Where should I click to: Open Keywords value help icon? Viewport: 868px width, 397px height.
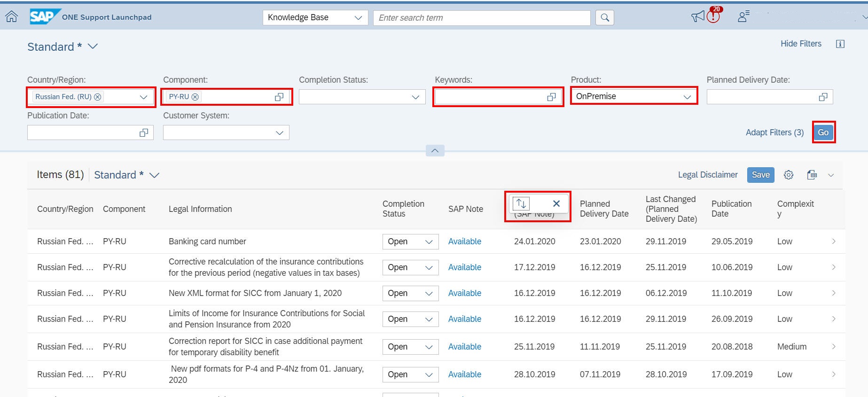click(552, 97)
